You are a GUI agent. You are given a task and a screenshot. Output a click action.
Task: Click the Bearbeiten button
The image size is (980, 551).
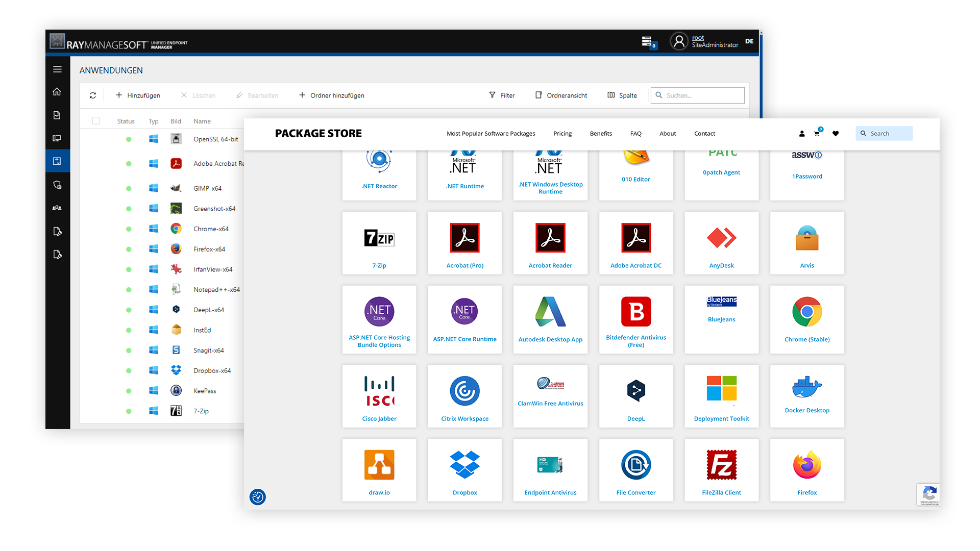click(x=257, y=95)
